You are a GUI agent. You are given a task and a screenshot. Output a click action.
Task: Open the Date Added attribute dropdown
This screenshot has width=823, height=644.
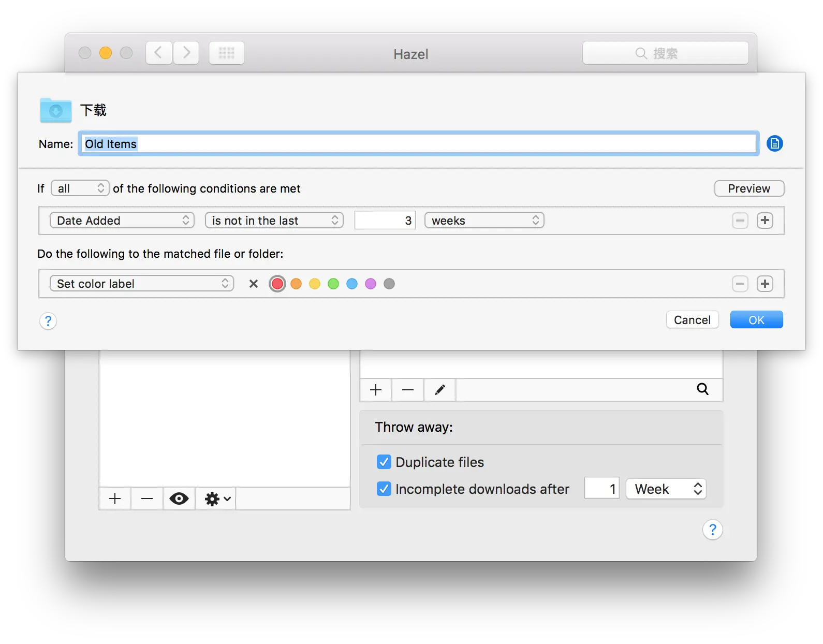[x=122, y=221]
